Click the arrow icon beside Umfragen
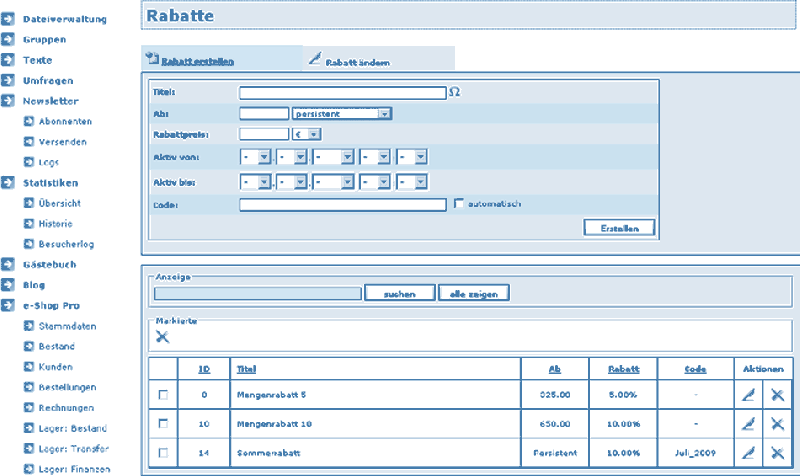Image resolution: width=800 pixels, height=476 pixels. click(x=8, y=80)
